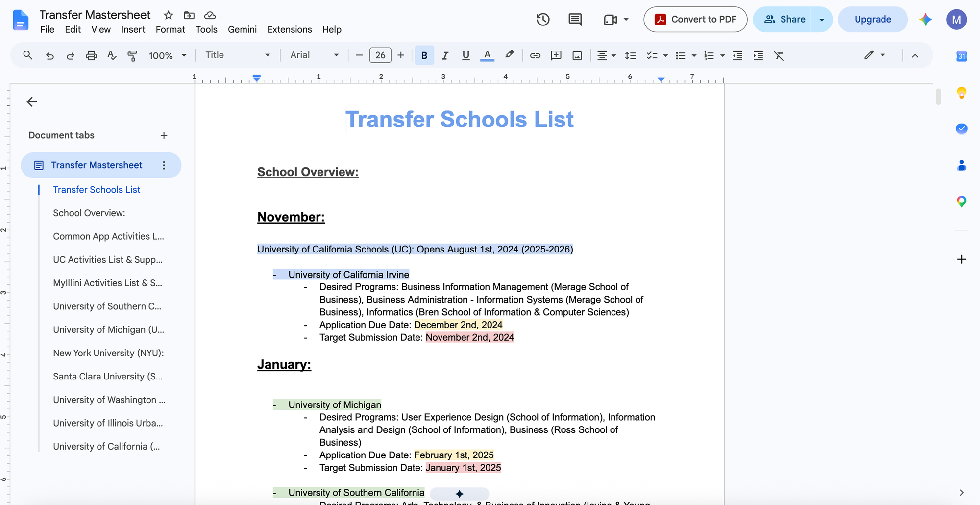Image resolution: width=980 pixels, height=505 pixels.
Task: Clear formatting with crossed T icon
Action: click(779, 55)
